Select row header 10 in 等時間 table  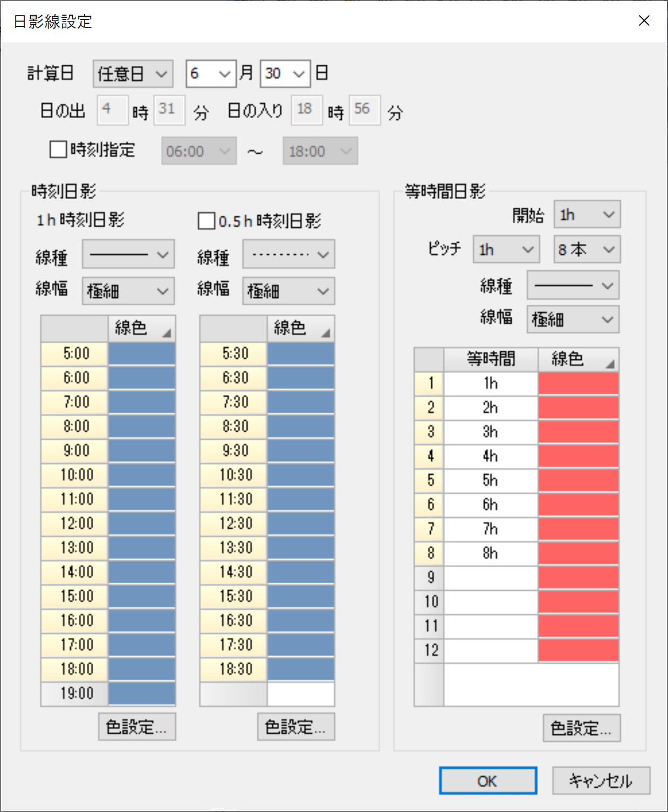(430, 602)
